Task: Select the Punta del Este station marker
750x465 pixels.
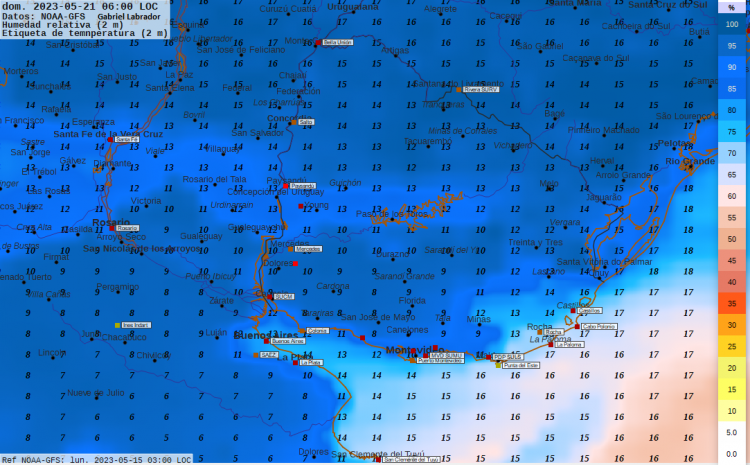Action: pos(499,365)
